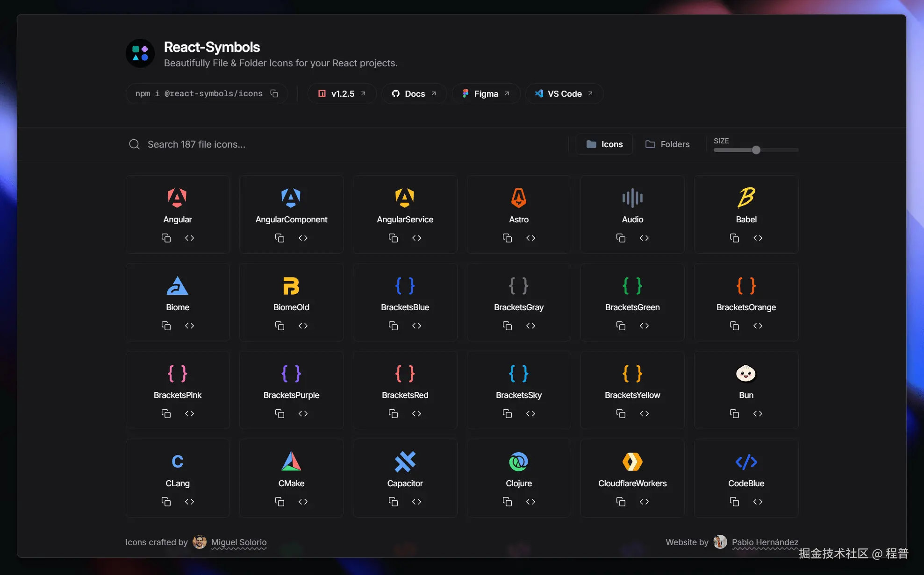This screenshot has height=575, width=924.
Task: Switch to the Folders view
Action: coord(667,144)
